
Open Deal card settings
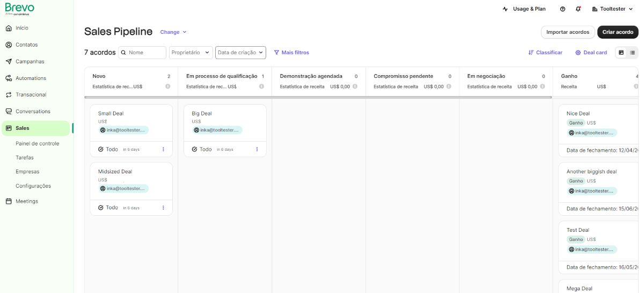pos(591,53)
